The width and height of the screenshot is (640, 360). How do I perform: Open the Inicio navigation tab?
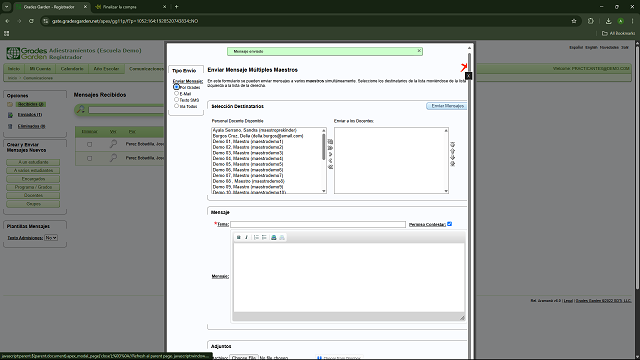14,69
